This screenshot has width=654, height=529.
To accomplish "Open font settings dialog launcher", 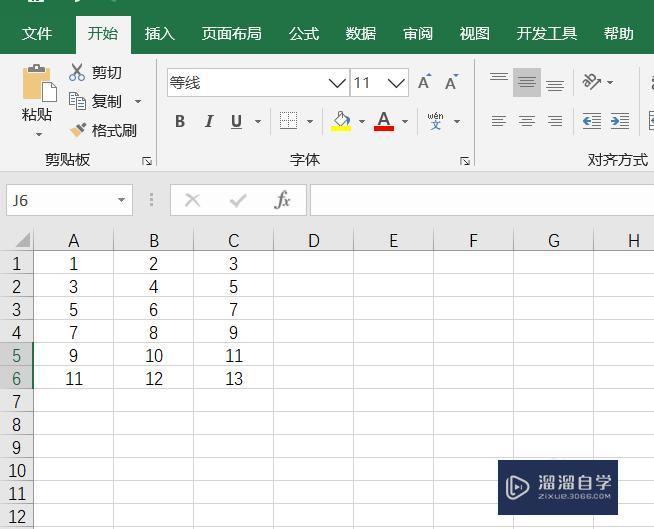I will coord(465,161).
